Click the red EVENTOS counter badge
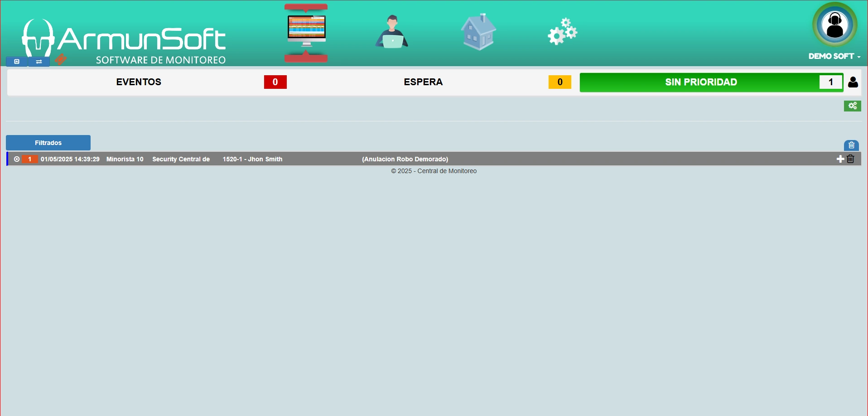Viewport: 868px width, 416px height. tap(275, 82)
